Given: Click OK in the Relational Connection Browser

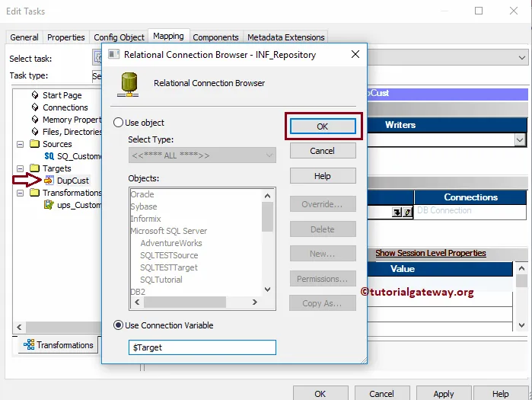Looking at the screenshot, I should coord(323,126).
